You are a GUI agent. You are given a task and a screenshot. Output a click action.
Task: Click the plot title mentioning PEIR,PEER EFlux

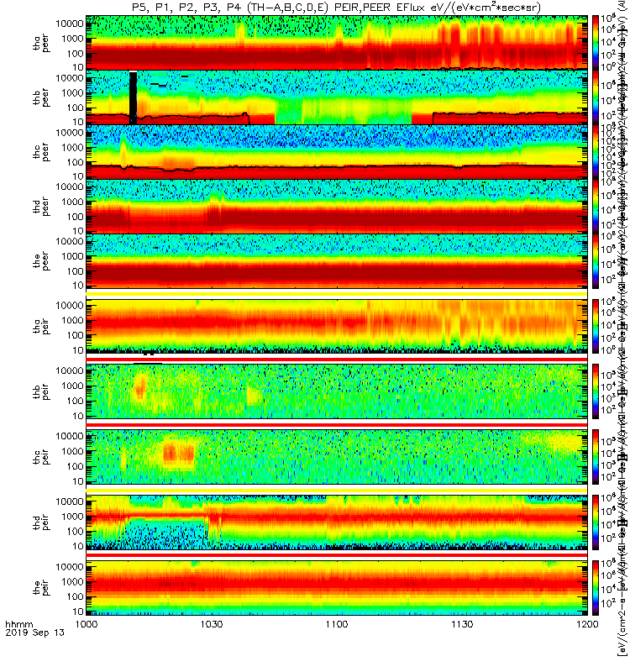point(336,8)
